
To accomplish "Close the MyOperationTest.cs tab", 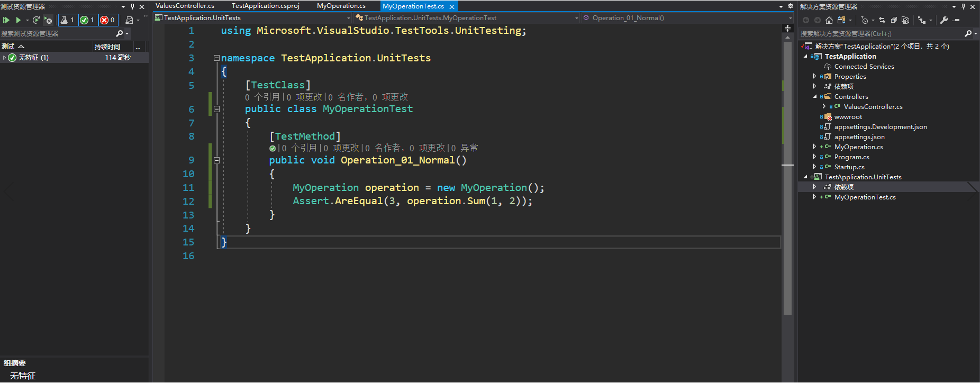I will 452,6.
